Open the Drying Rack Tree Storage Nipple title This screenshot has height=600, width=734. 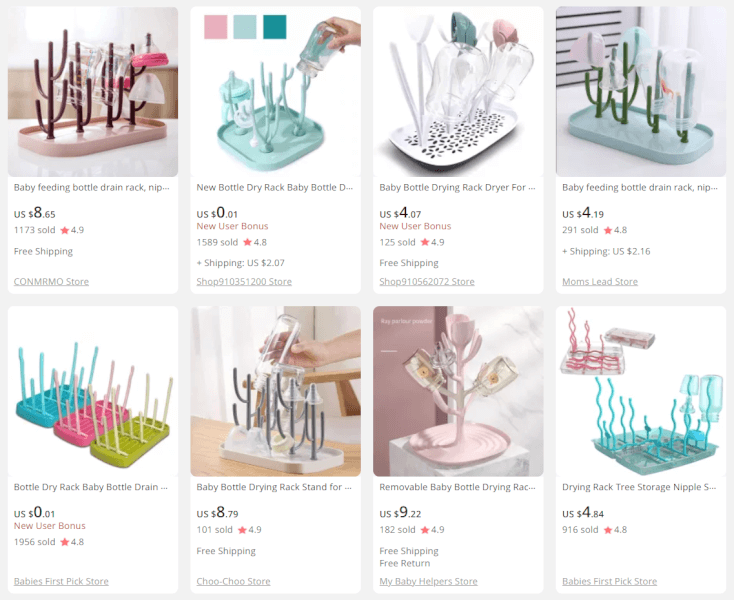(x=639, y=487)
